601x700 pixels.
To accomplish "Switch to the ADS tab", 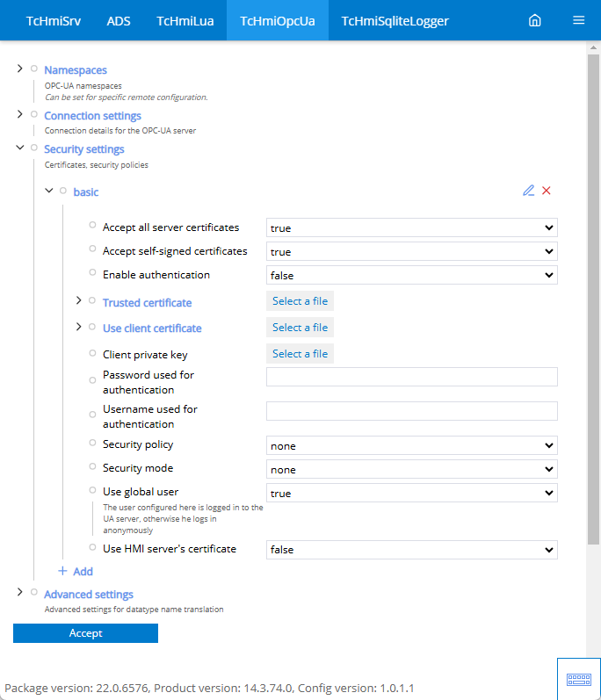I will point(119,20).
